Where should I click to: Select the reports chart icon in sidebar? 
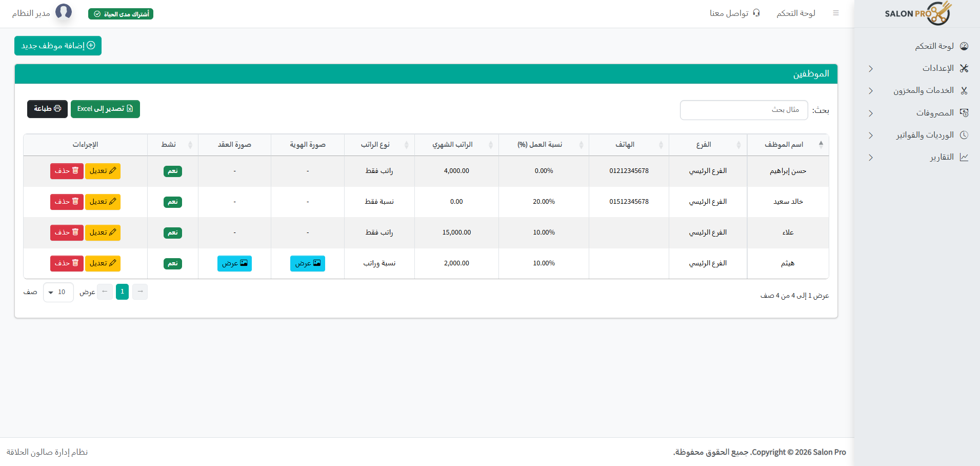pos(964,157)
